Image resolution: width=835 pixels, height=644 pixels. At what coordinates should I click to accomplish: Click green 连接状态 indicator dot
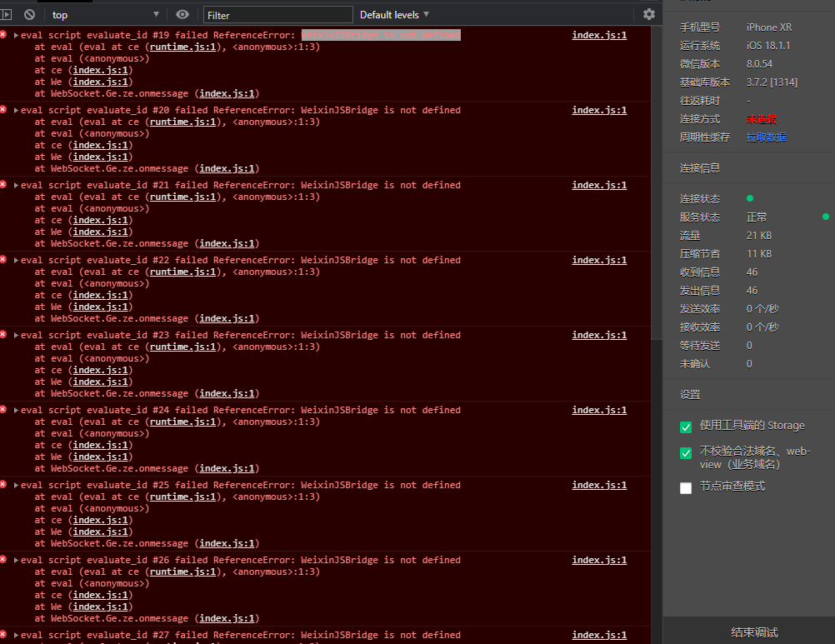(x=750, y=198)
